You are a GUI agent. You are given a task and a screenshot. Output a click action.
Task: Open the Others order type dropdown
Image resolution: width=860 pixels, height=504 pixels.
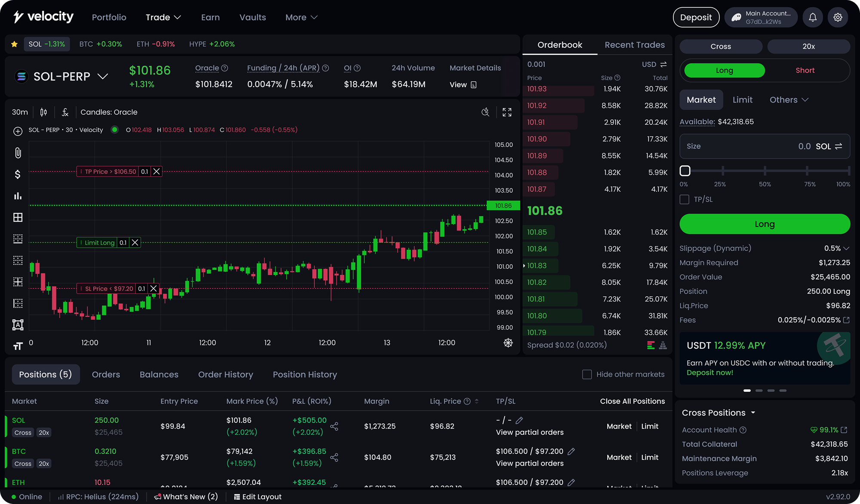pos(789,100)
